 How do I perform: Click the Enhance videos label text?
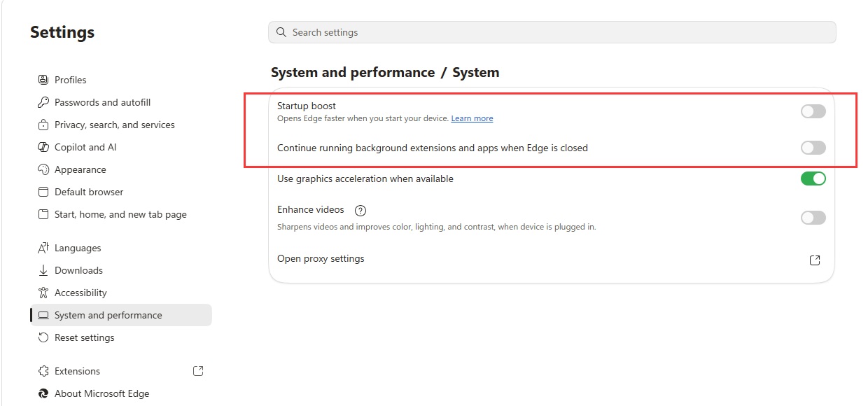point(311,209)
